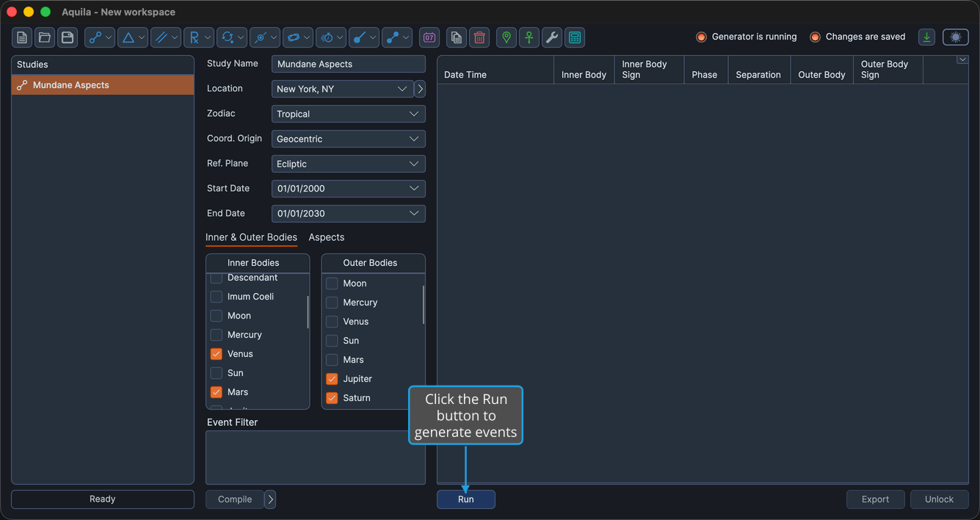
Task: Uncheck Venus in Inner Bodies list
Action: 217,354
